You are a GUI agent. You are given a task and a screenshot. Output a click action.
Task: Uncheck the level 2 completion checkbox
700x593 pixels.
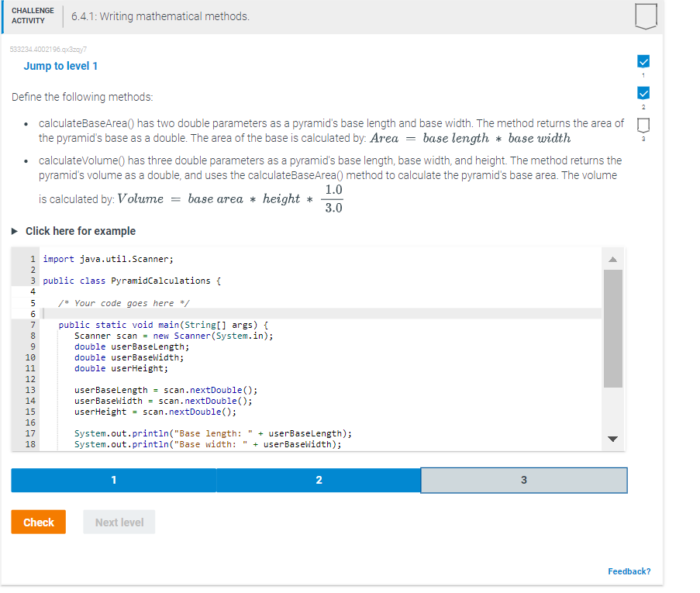[642, 93]
